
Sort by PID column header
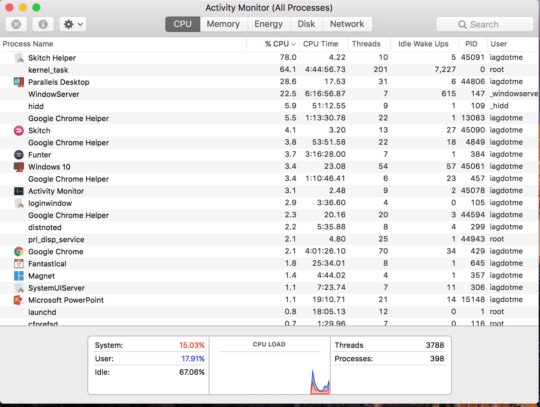tap(471, 44)
